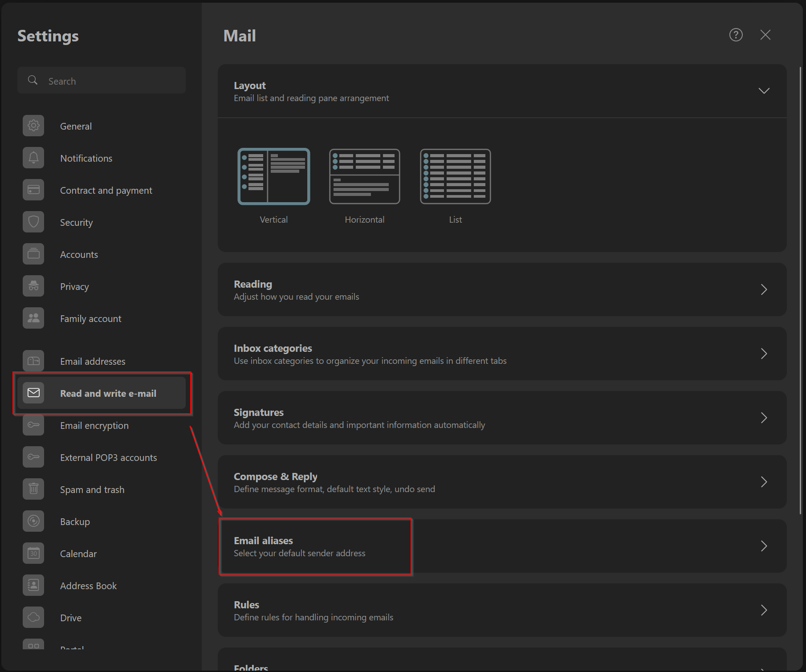Open Notifications via the bell icon
The image size is (806, 672).
pyautogui.click(x=33, y=158)
